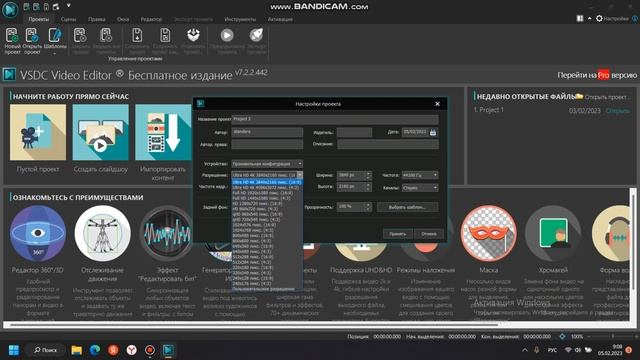The width and height of the screenshot is (640, 360).
Task: Open the Templates ribbon icon
Action: pos(55,36)
